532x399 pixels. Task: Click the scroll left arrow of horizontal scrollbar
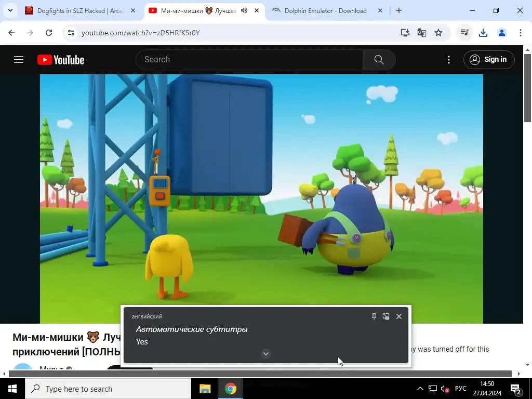(x=4, y=374)
